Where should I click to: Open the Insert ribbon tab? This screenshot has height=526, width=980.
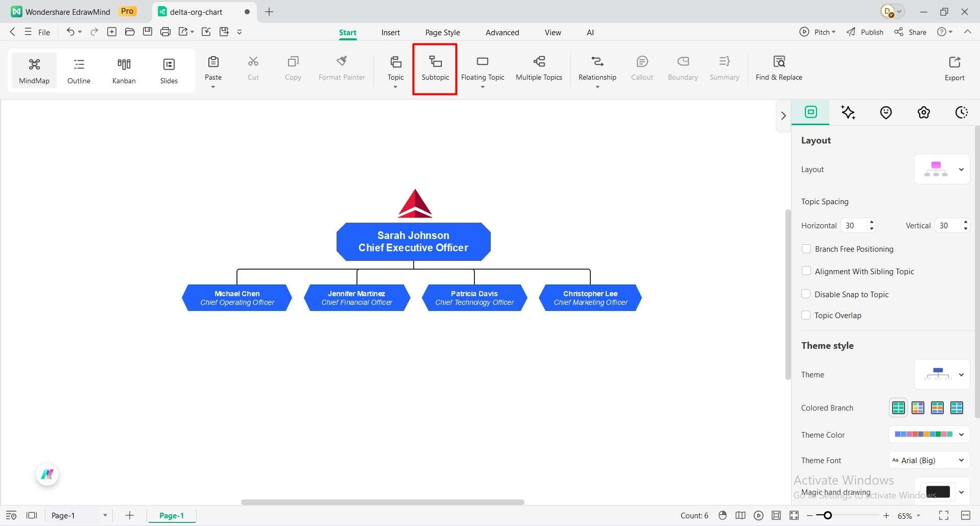point(391,32)
